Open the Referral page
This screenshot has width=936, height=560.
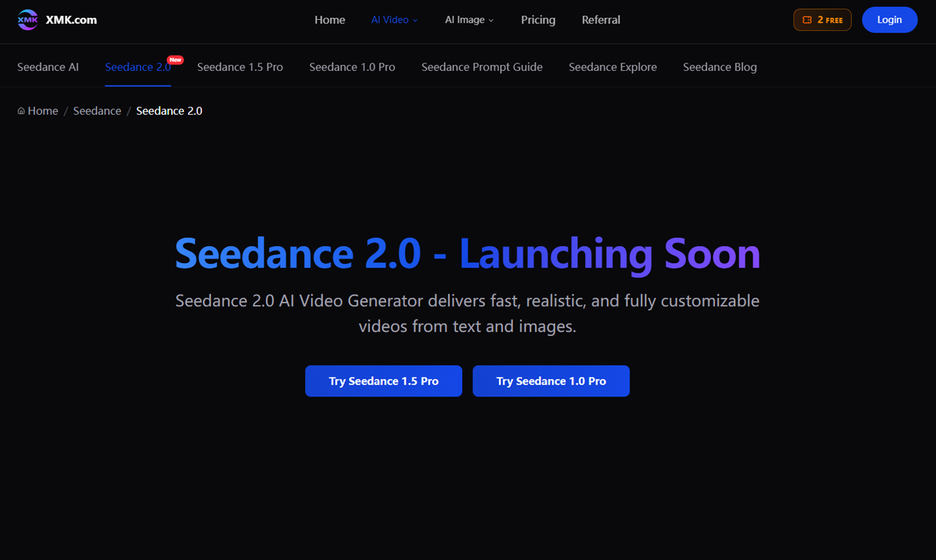click(601, 20)
